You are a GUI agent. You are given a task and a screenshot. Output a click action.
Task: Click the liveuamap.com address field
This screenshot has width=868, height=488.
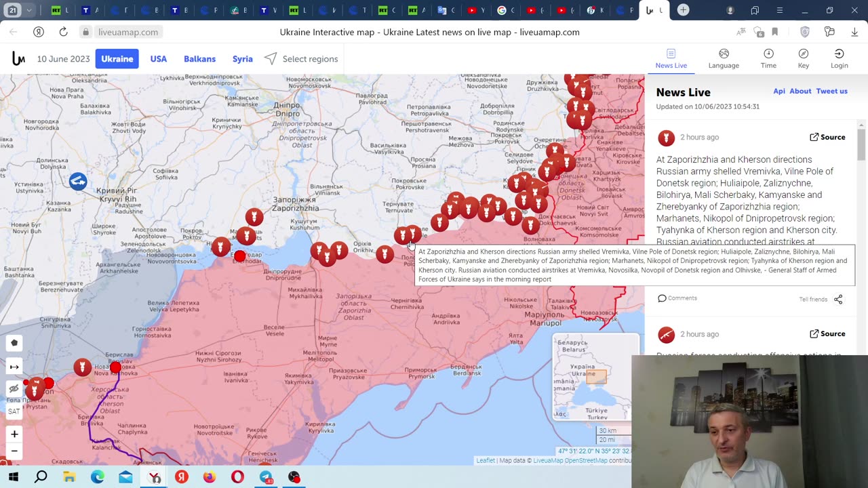click(128, 32)
